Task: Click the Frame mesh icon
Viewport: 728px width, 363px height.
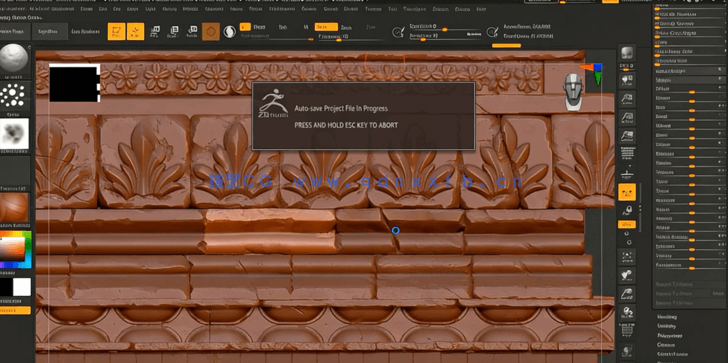Action: 627,256
